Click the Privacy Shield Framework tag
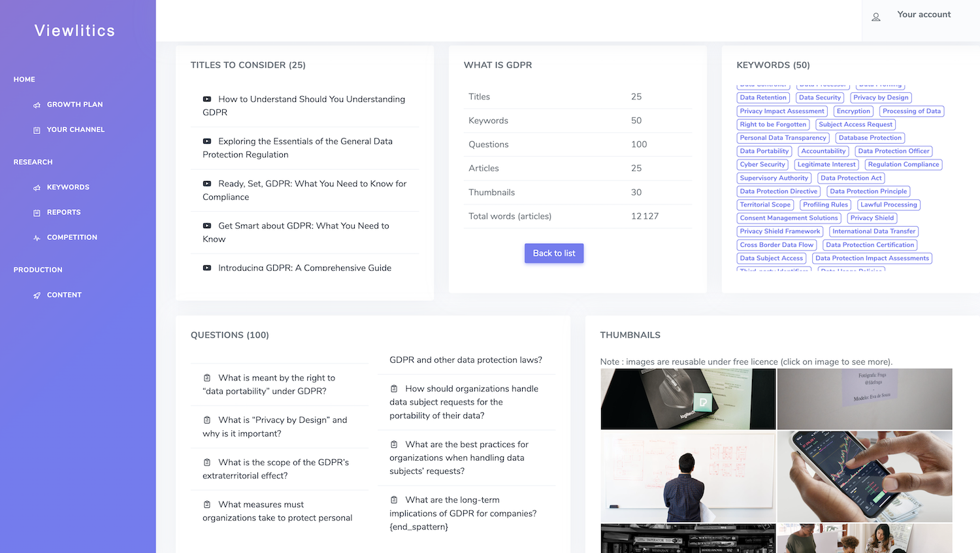 tap(780, 231)
